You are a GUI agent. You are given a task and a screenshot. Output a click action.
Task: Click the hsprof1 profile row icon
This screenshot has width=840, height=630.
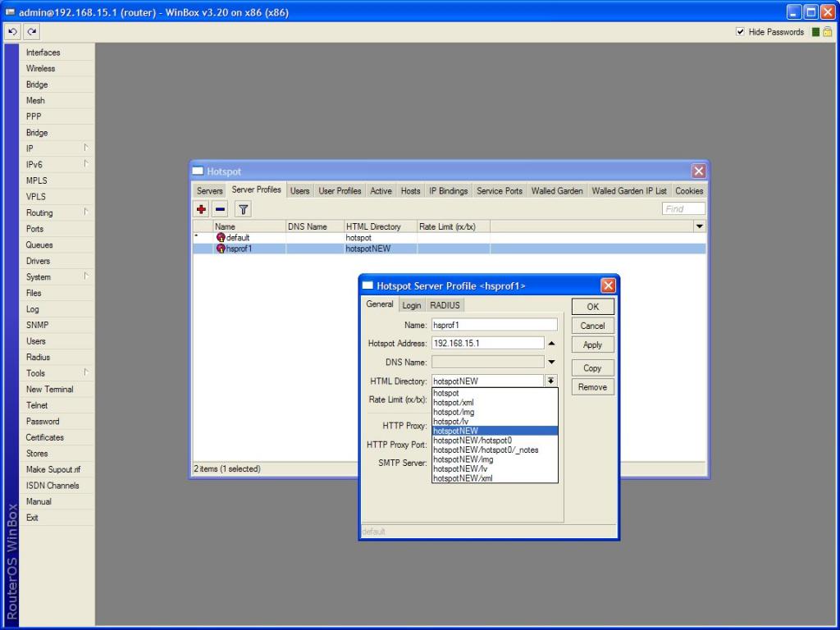click(221, 249)
